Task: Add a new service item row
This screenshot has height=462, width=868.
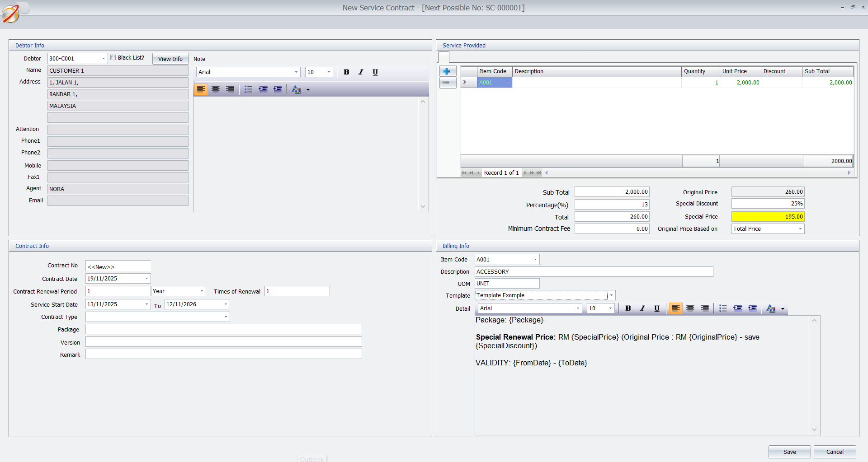Action: click(x=447, y=71)
